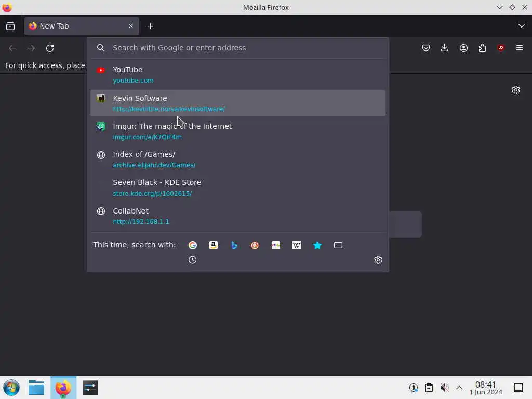Expand the list all tabs chevron
This screenshot has height=399, width=532.
521,26
